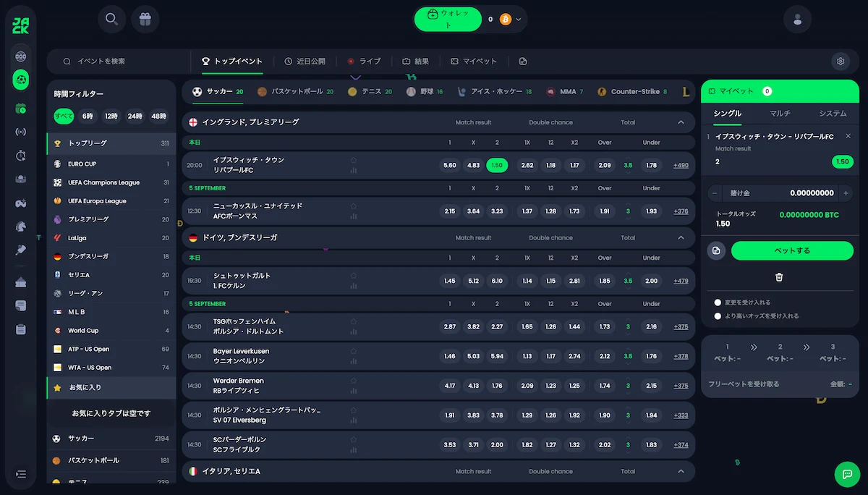Open the live broadcast icon in sidebar
Viewport: 868px width, 495px height.
point(21,132)
